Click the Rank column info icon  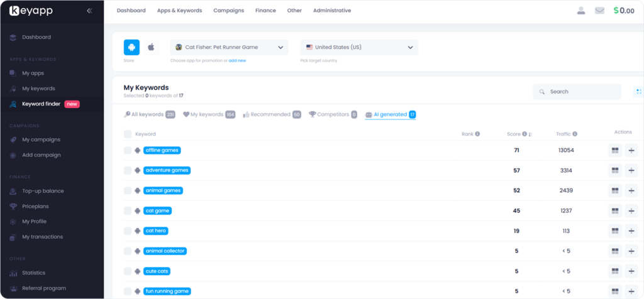[x=477, y=134]
